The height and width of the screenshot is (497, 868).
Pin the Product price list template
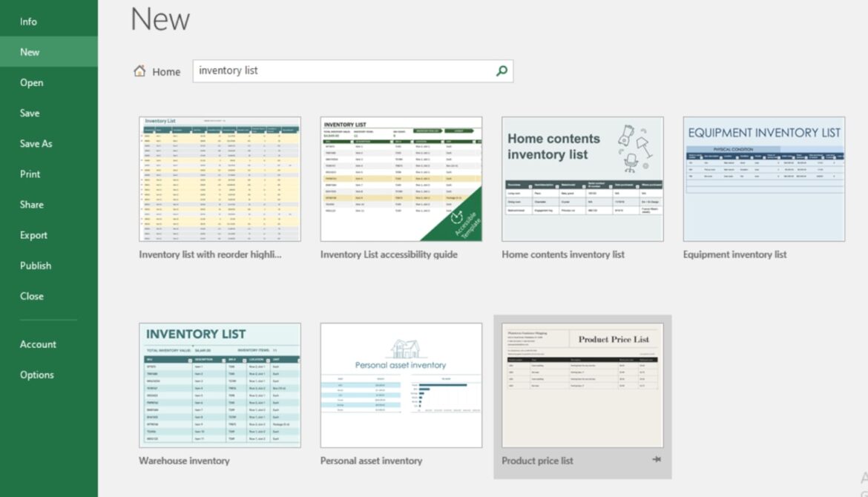(656, 460)
